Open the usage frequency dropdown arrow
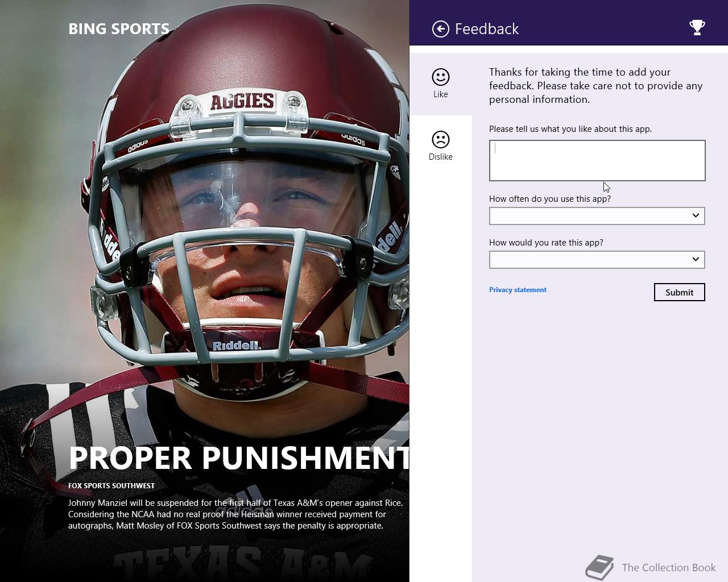This screenshot has height=582, width=728. [x=695, y=215]
